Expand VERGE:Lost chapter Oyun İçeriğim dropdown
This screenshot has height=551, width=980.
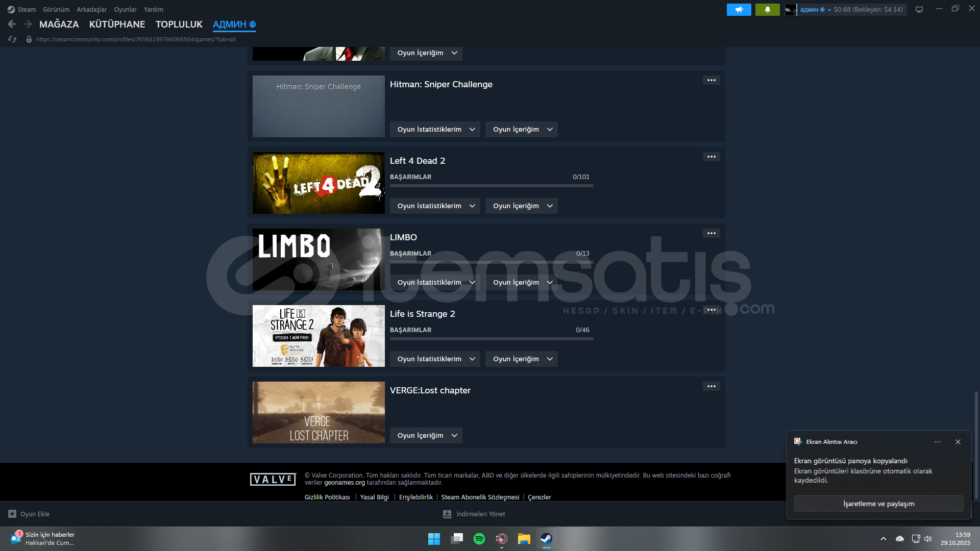[x=426, y=435]
